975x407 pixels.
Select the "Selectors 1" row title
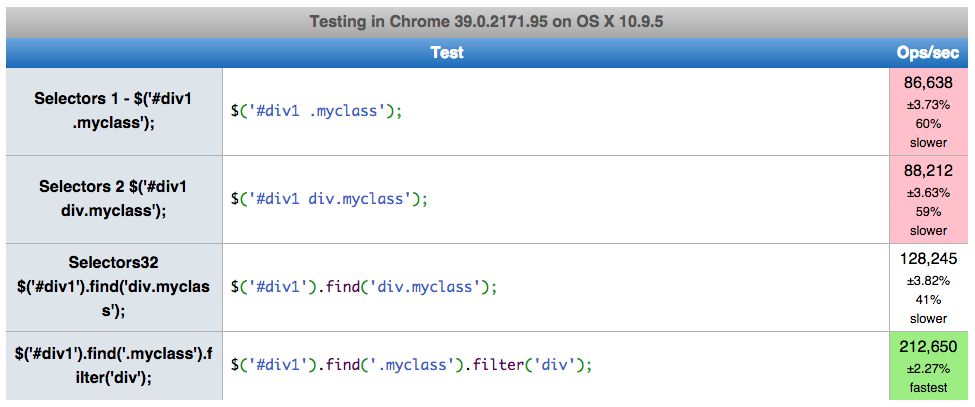coord(113,111)
